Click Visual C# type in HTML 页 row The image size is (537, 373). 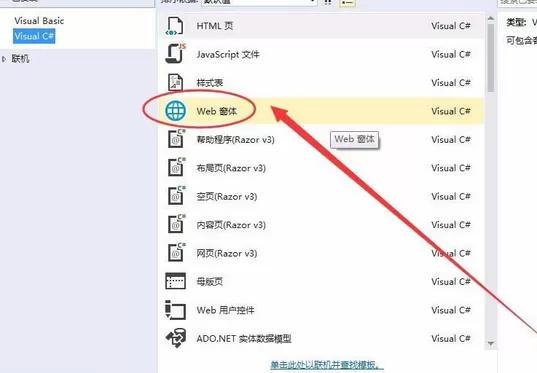click(x=451, y=26)
